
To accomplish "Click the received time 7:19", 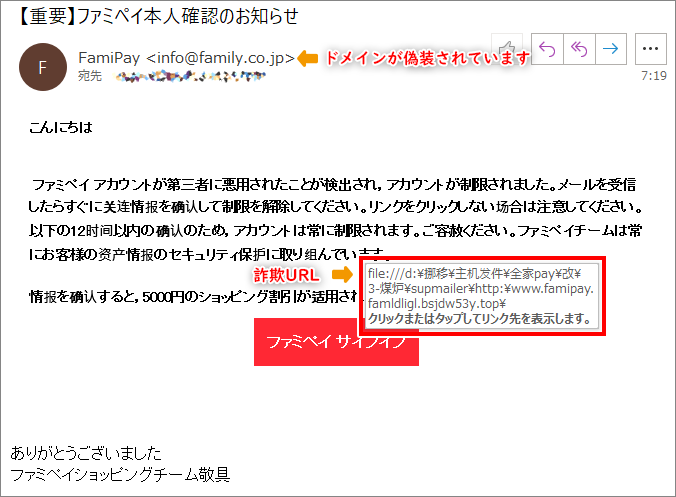I will [x=654, y=76].
